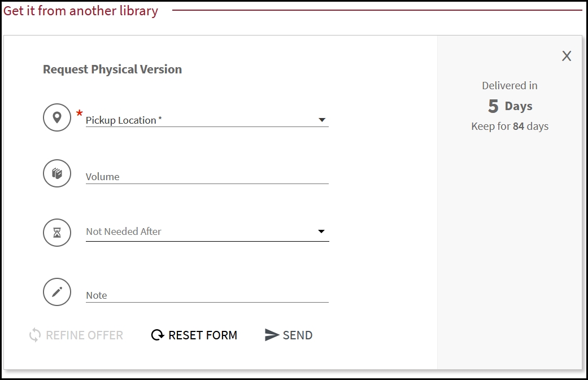The height and width of the screenshot is (380, 588).
Task: Click the red required asterisk near Pickup Location
Action: 79,111
